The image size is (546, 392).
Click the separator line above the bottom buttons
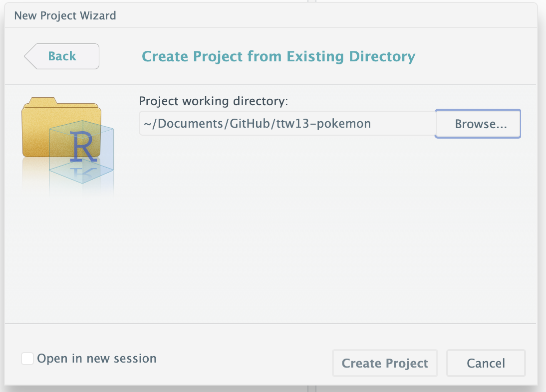pyautogui.click(x=270, y=324)
